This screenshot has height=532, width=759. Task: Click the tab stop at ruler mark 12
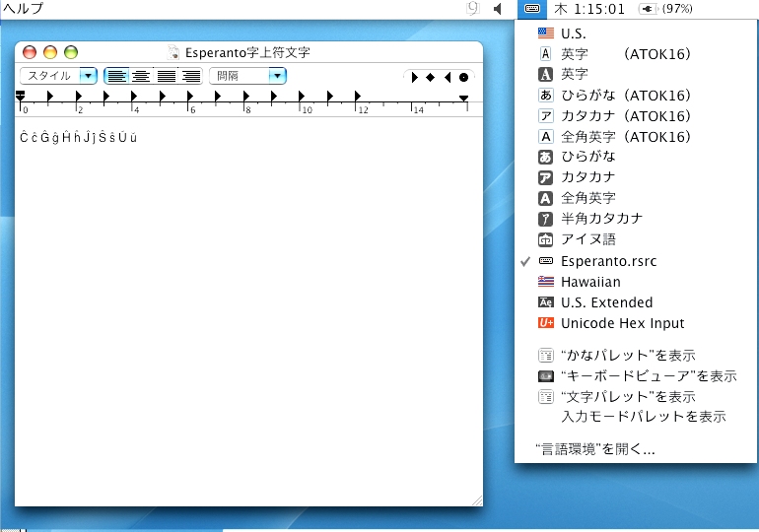coord(358,96)
